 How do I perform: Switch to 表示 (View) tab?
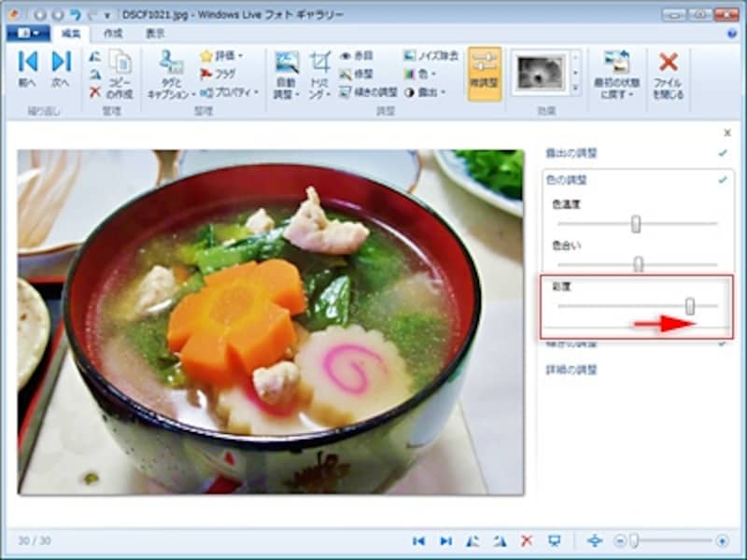[x=155, y=34]
